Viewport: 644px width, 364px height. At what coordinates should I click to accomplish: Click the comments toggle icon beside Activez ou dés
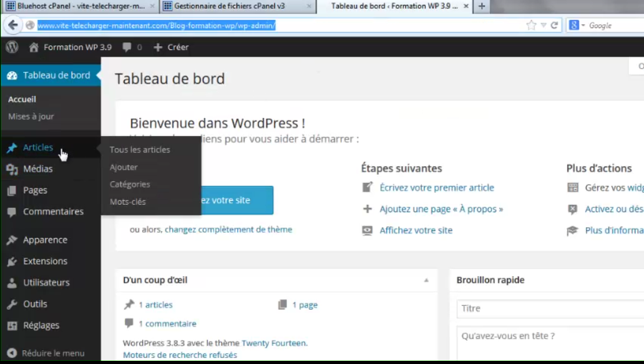572,209
